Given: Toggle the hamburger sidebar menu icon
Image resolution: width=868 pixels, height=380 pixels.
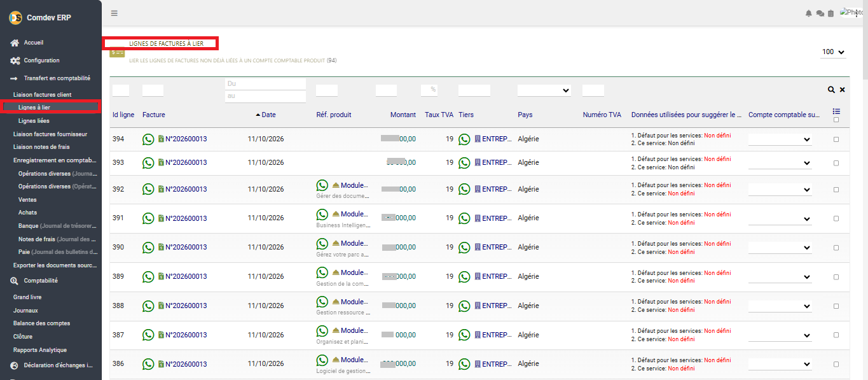Looking at the screenshot, I should pos(114,13).
